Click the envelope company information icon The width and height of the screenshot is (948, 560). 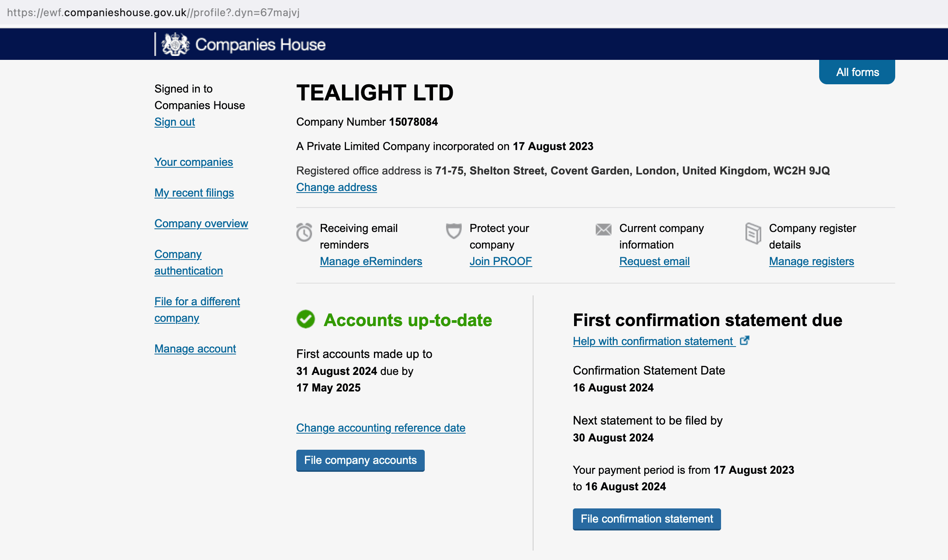pos(603,229)
